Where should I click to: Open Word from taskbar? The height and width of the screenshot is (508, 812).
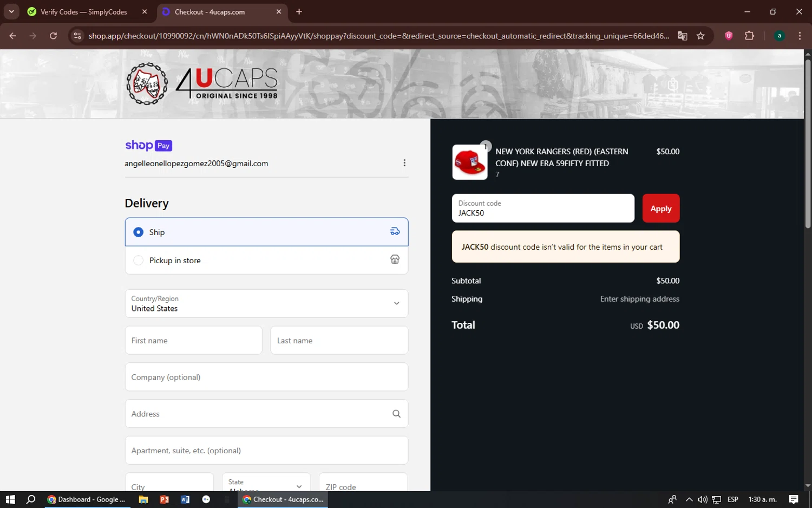pos(185,499)
